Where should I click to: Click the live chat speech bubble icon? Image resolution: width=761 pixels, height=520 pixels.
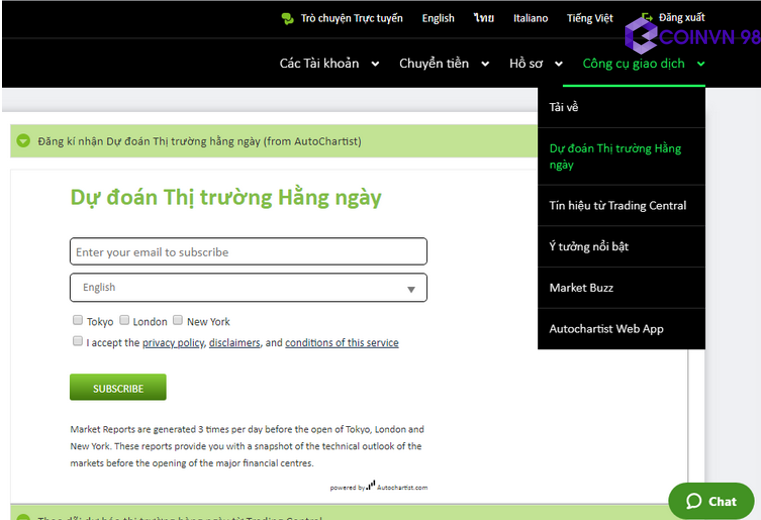point(288,18)
